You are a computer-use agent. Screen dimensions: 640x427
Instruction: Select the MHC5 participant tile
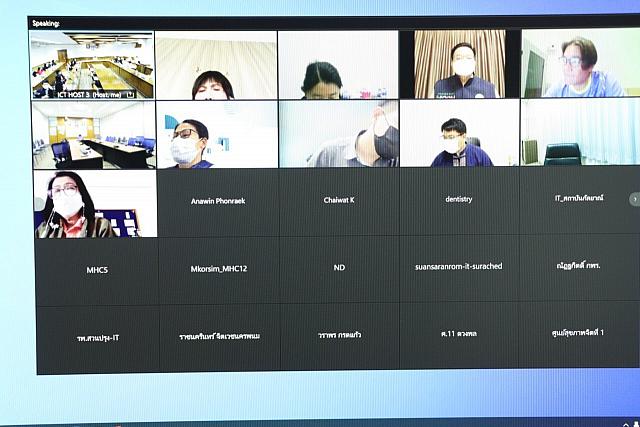tap(97, 269)
